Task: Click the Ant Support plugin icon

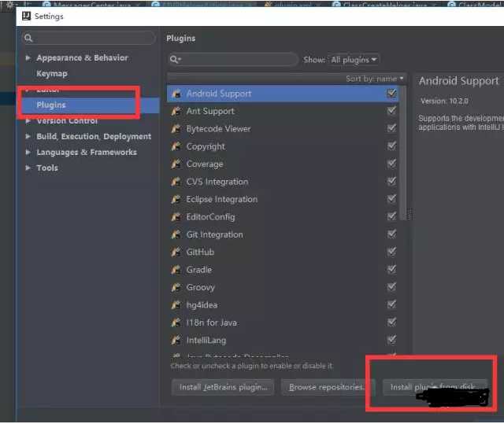Action: click(176, 112)
